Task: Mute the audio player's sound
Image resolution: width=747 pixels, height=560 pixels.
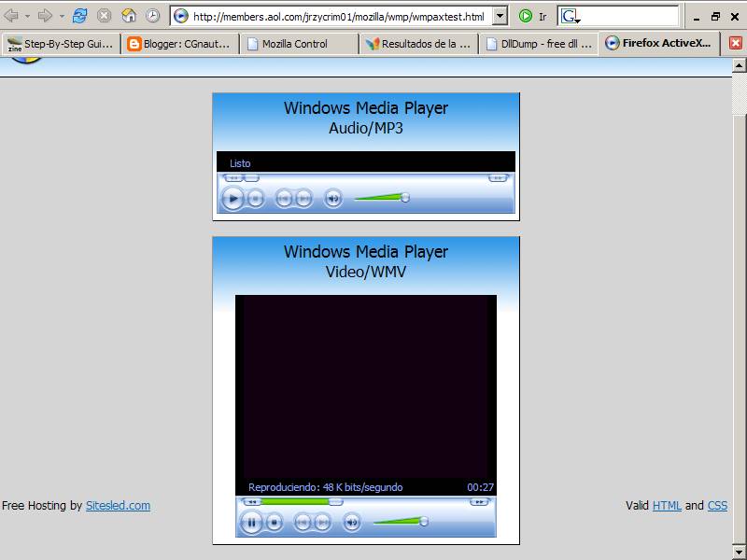Action: tap(333, 198)
